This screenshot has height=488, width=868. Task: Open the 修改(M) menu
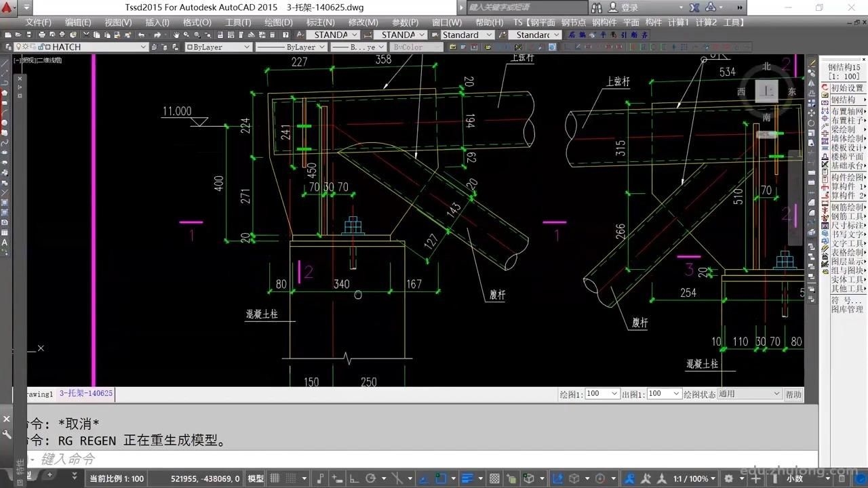pos(363,22)
